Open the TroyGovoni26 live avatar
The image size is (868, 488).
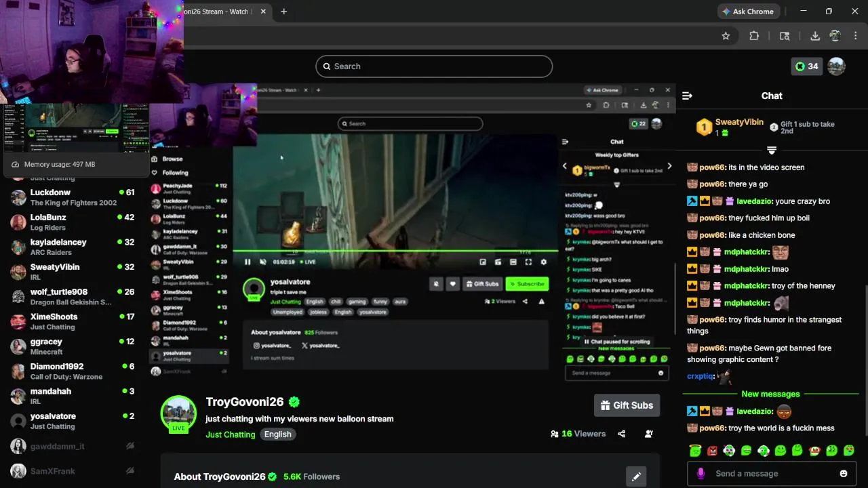click(x=178, y=413)
